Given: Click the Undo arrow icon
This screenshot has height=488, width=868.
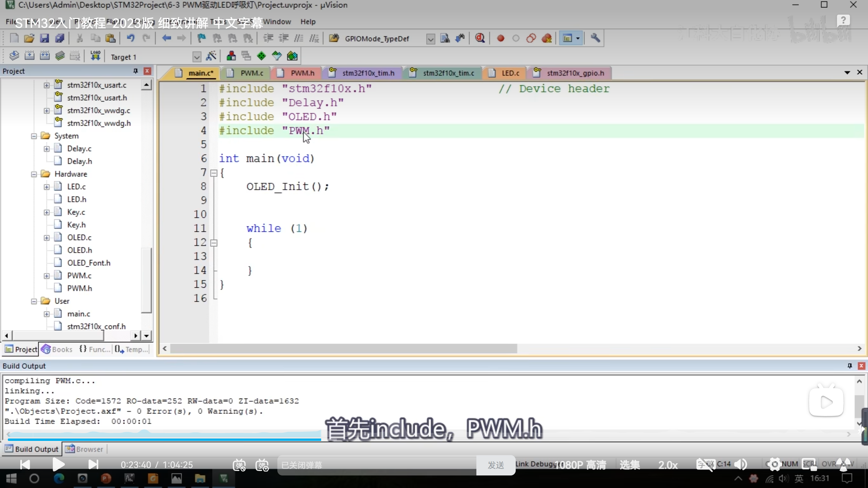Looking at the screenshot, I should tap(131, 38).
